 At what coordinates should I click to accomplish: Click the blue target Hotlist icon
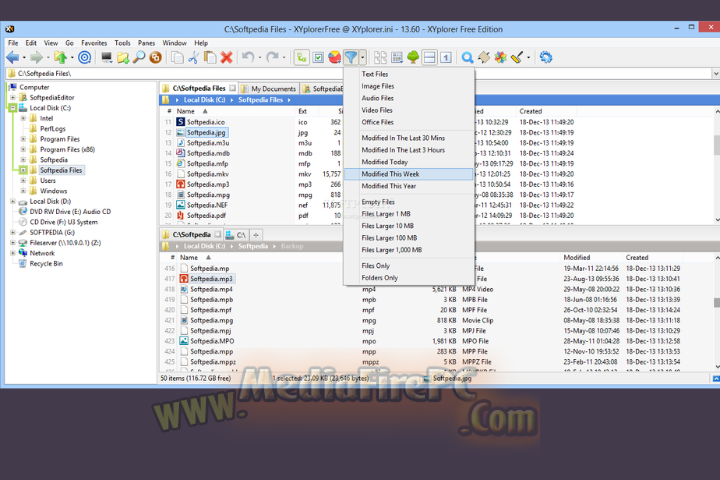(x=84, y=57)
